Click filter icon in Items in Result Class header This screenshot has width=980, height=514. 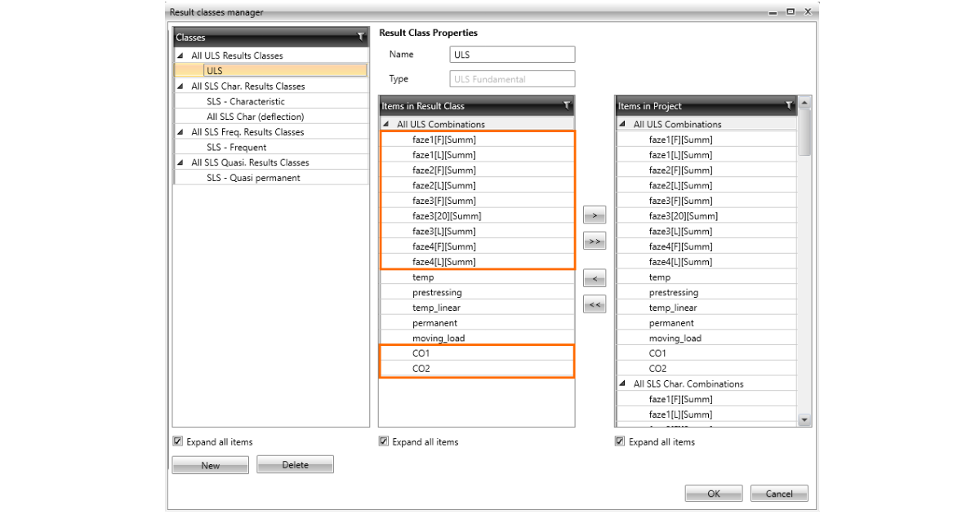click(567, 106)
